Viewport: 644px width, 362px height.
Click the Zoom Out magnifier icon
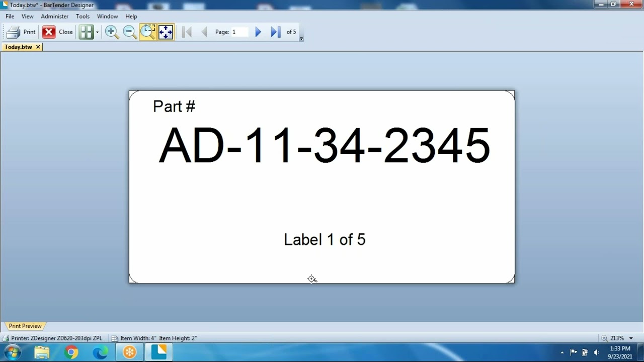(130, 32)
